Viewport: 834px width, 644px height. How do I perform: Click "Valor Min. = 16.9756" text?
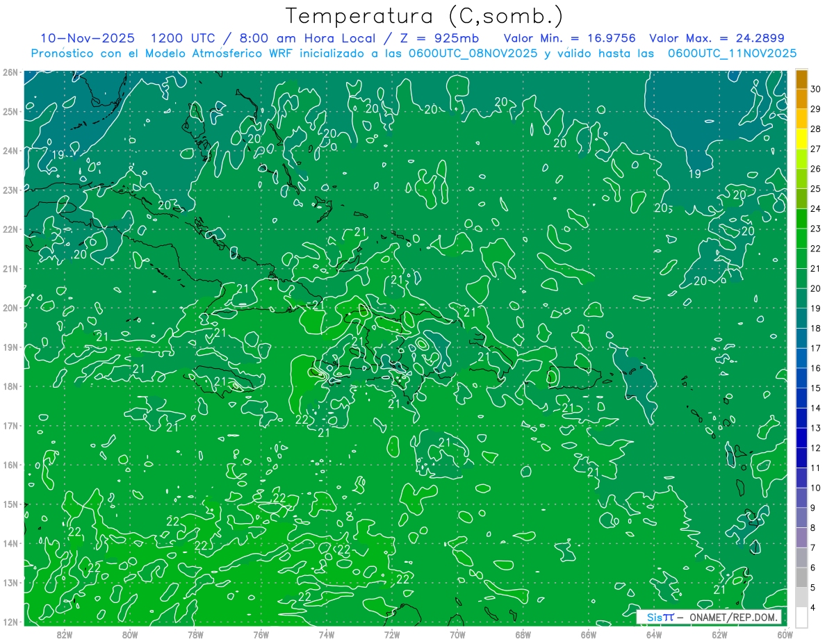click(569, 38)
